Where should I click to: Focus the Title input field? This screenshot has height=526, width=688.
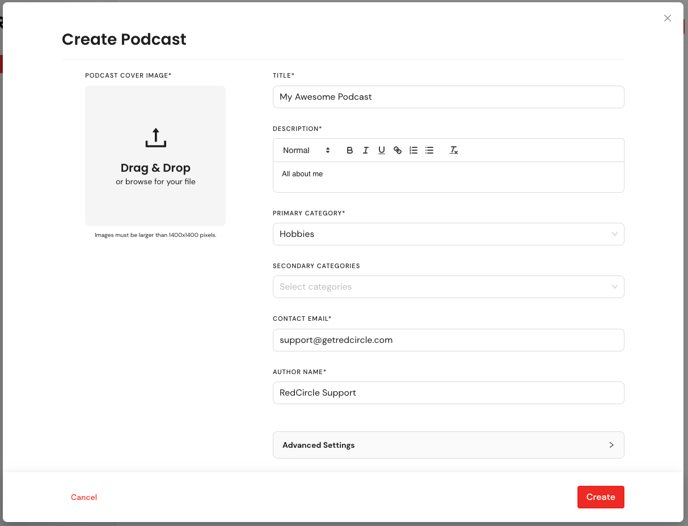click(x=448, y=97)
